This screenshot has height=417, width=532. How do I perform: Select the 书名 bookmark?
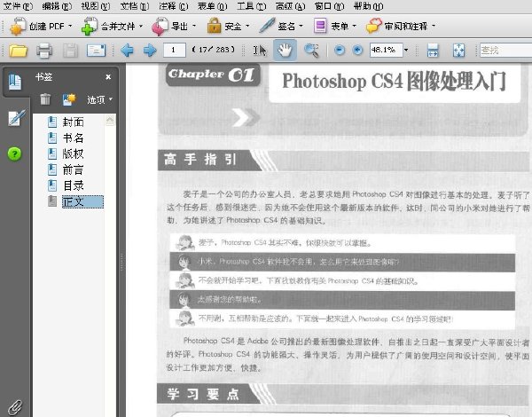click(x=74, y=138)
